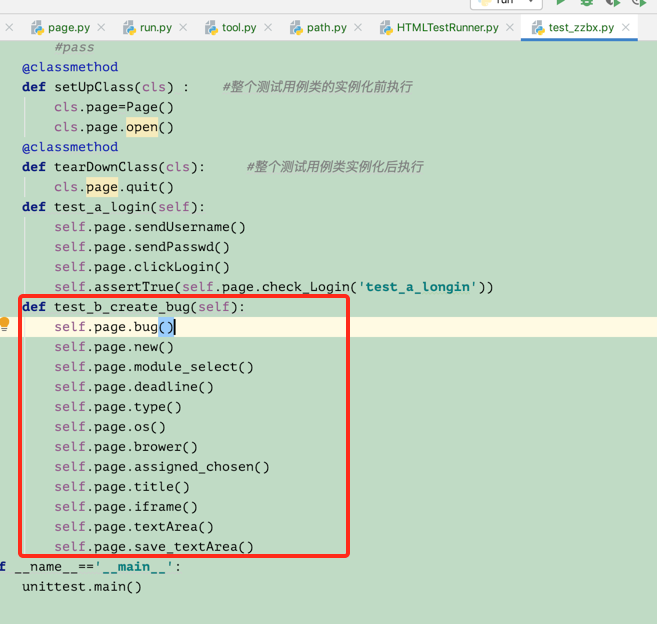Click the tool.py file icon
This screenshot has width=657, height=624.
pos(211,28)
